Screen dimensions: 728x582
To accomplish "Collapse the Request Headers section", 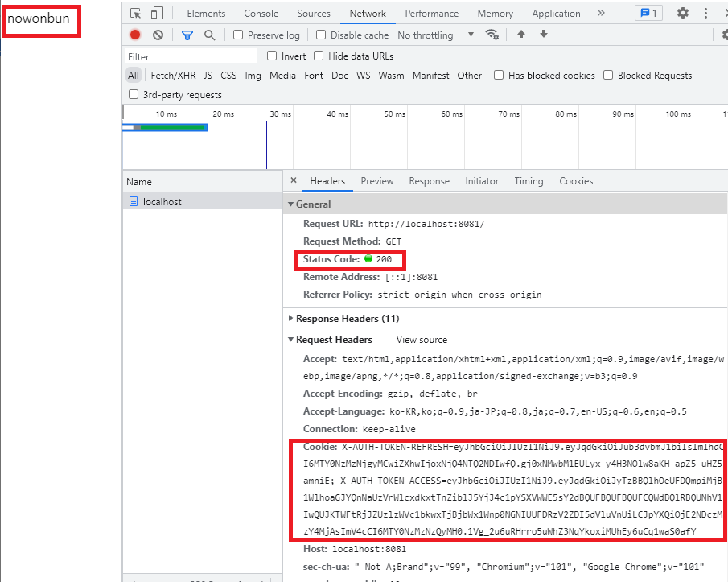I will pos(290,340).
